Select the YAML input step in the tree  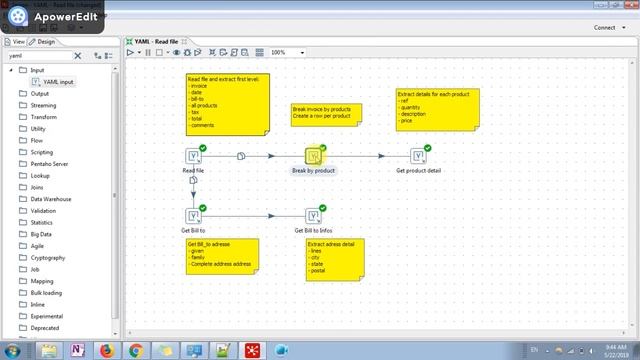(x=53, y=82)
